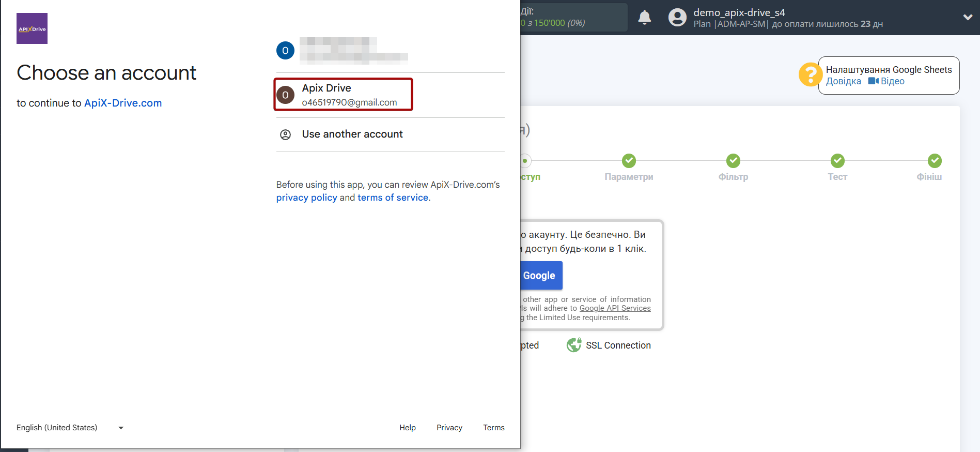Open the Довідка help link

click(x=843, y=81)
